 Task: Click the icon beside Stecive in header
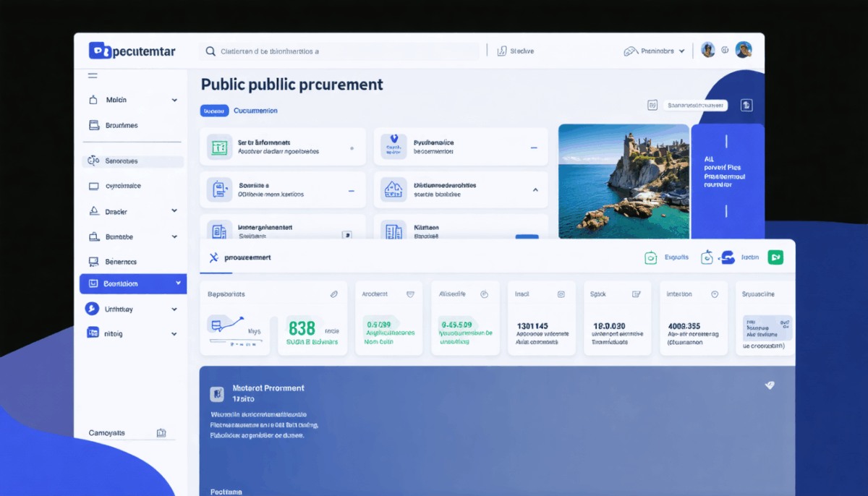click(x=501, y=51)
